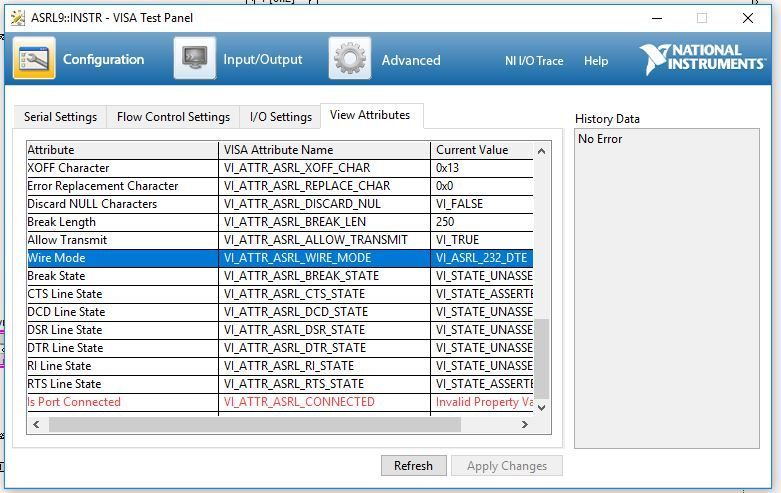Click the horizontal scroll right arrow

(x=524, y=424)
